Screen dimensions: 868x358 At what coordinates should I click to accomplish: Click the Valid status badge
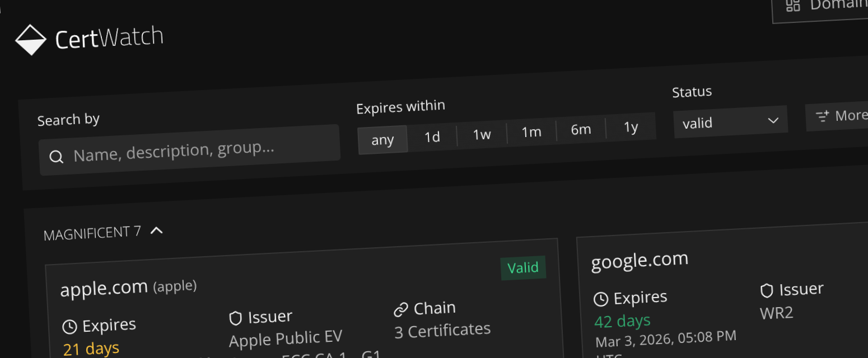point(523,267)
